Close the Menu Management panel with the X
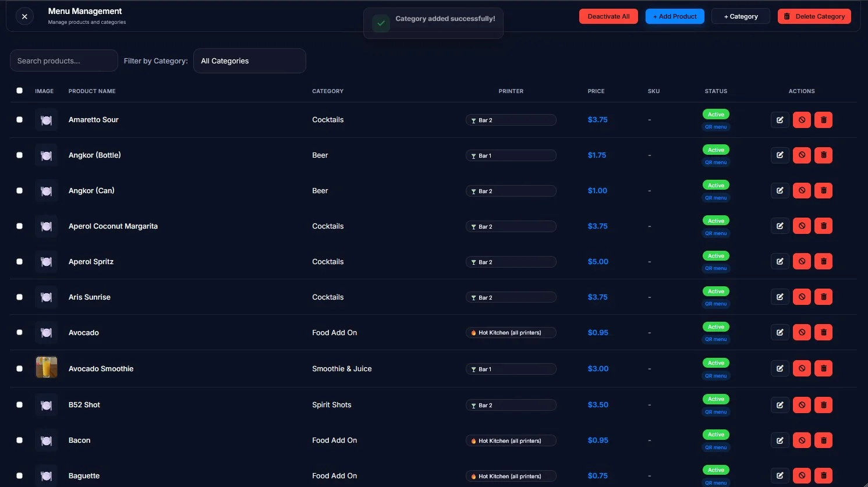 (24, 16)
